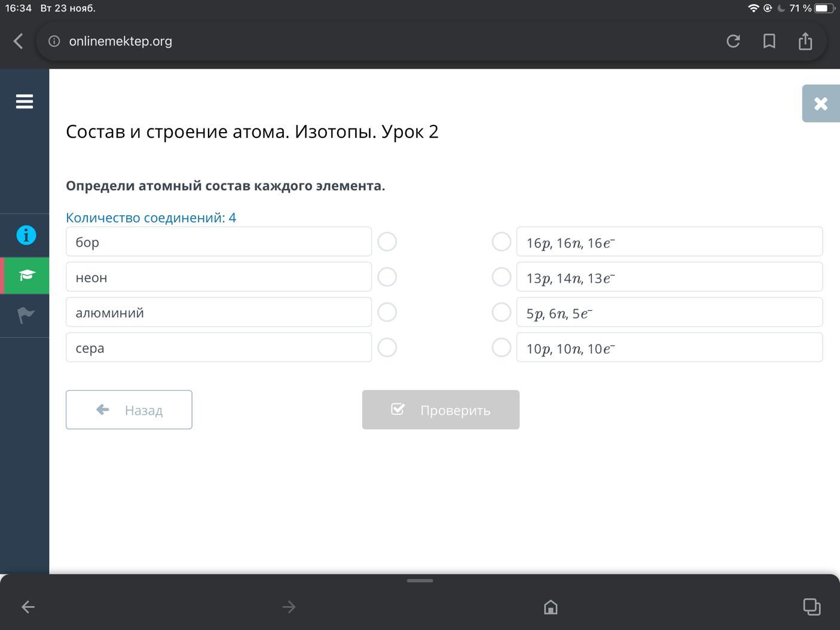This screenshot has height=630, width=840.
Task: Click the 5p, 6n, 5e⁻ answer box
Action: point(670,313)
